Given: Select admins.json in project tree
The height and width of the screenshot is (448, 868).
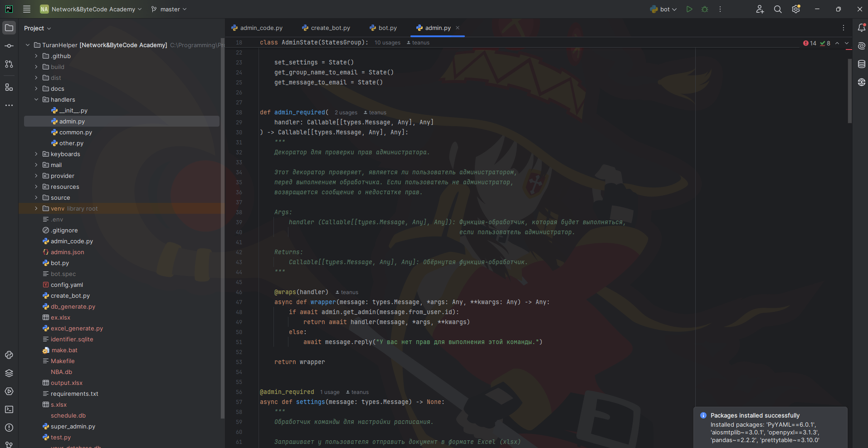Looking at the screenshot, I should pyautogui.click(x=67, y=252).
